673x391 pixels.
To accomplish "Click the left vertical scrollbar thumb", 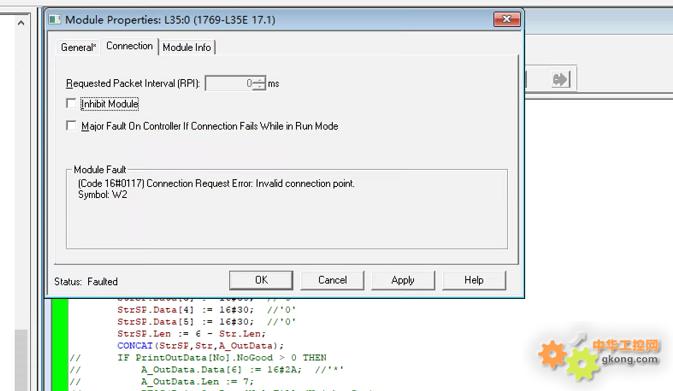I will (21, 360).
